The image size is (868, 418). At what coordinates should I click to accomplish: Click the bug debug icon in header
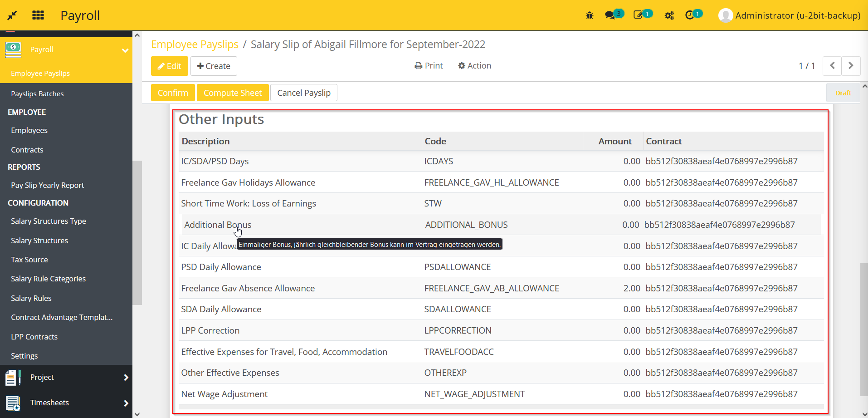589,15
